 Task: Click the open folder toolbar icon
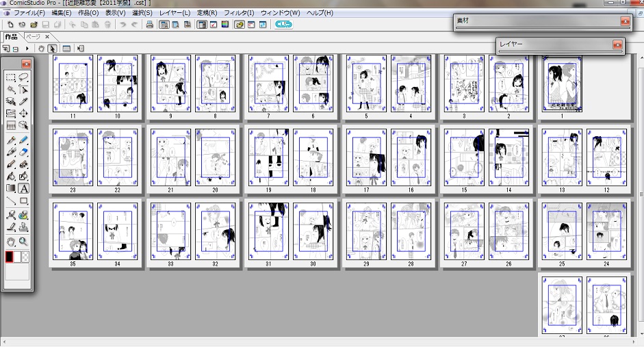pos(34,25)
